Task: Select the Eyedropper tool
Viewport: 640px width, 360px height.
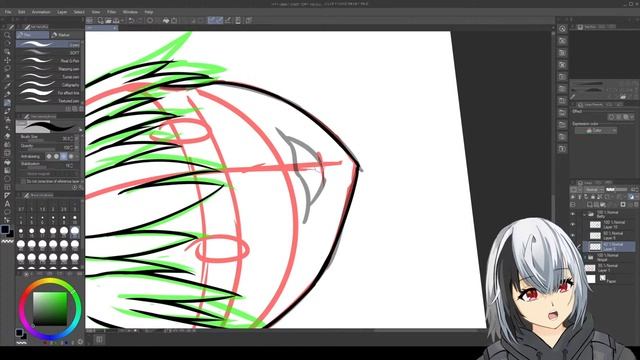Action: point(7,85)
